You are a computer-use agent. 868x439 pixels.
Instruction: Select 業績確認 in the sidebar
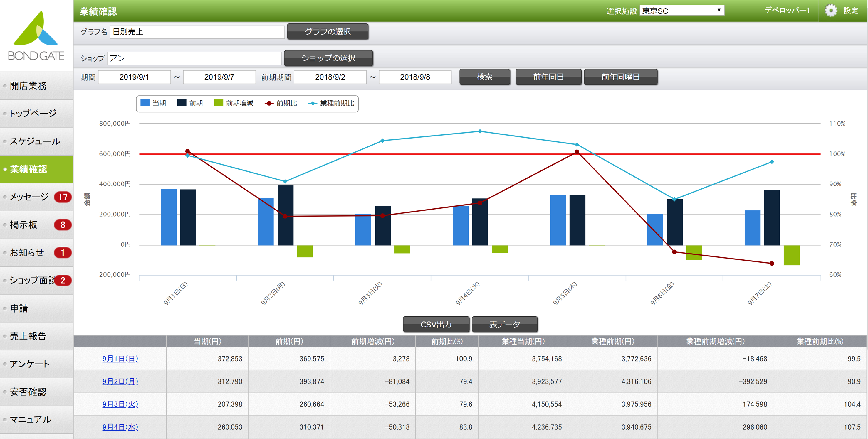pos(36,169)
